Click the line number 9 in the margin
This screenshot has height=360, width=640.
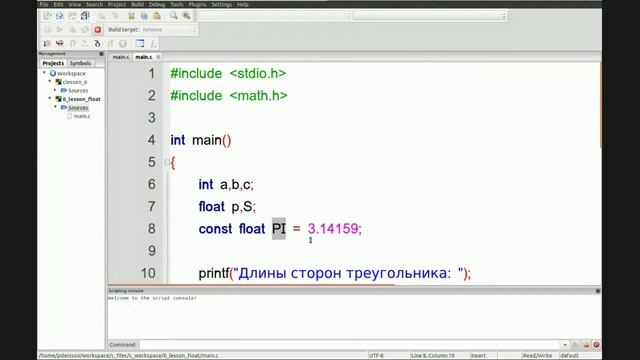(151, 251)
